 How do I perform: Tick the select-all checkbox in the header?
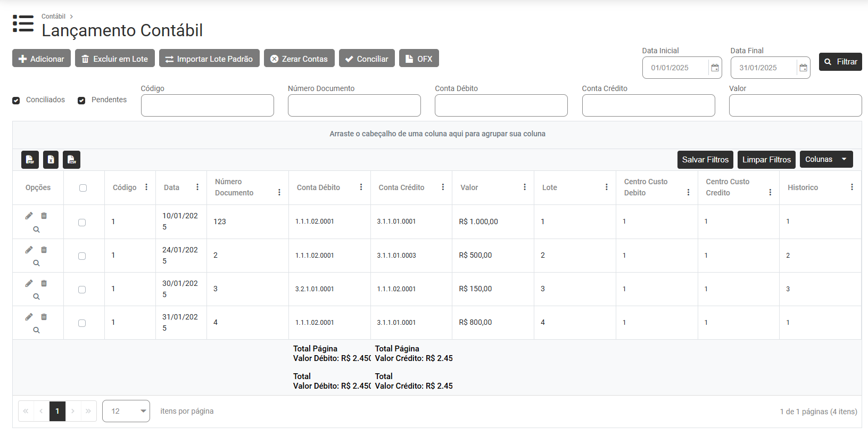(x=83, y=188)
